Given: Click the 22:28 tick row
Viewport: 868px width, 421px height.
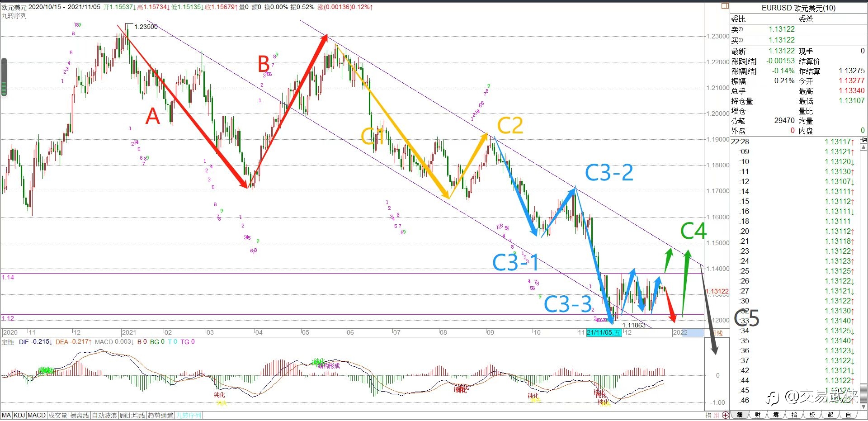Looking at the screenshot, I should (795, 142).
